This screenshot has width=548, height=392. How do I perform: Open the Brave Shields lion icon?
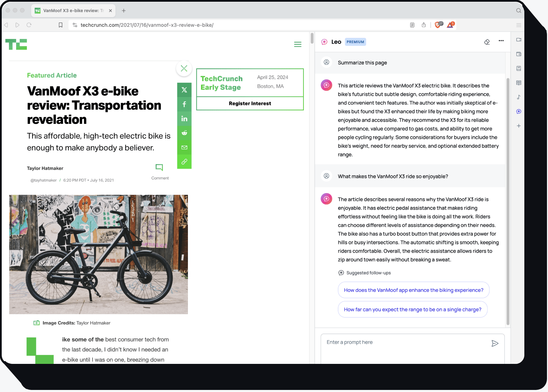click(x=439, y=25)
